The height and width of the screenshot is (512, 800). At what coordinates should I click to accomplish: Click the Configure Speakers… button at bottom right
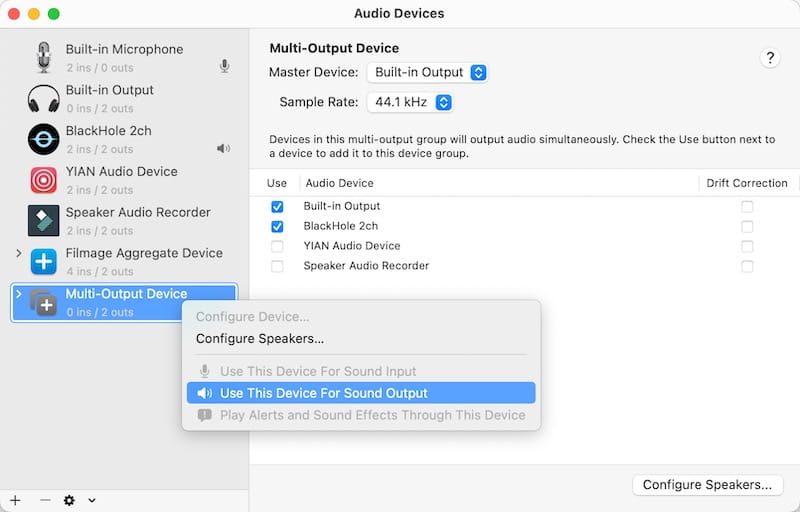[707, 485]
